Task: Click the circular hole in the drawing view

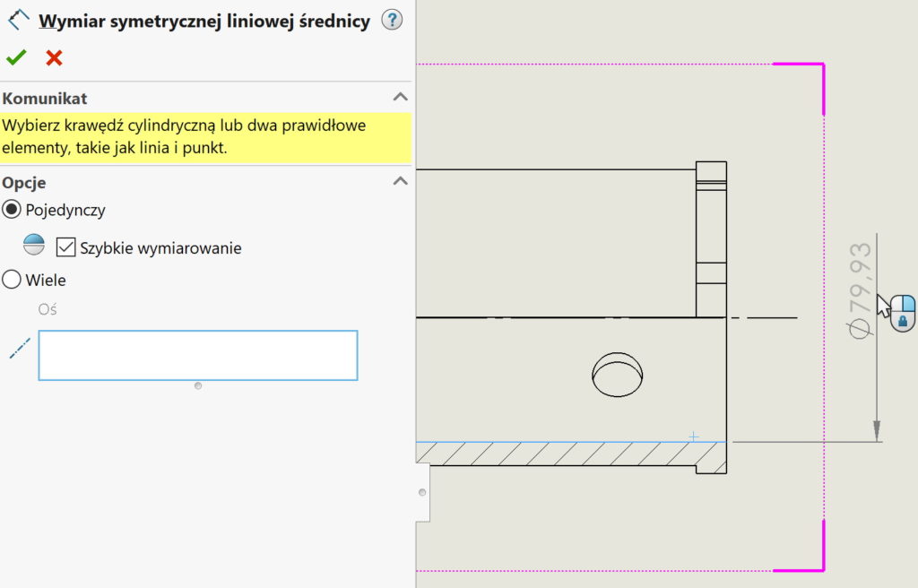Action: pos(616,376)
